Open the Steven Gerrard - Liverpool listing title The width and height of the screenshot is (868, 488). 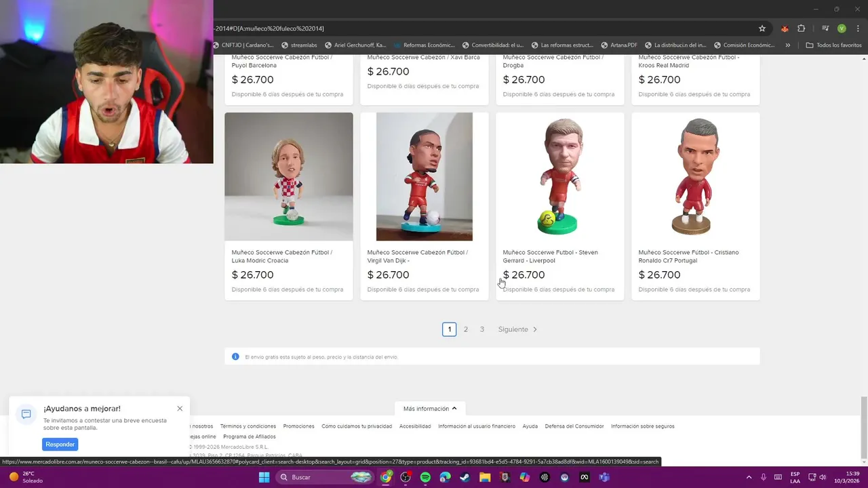point(551,256)
